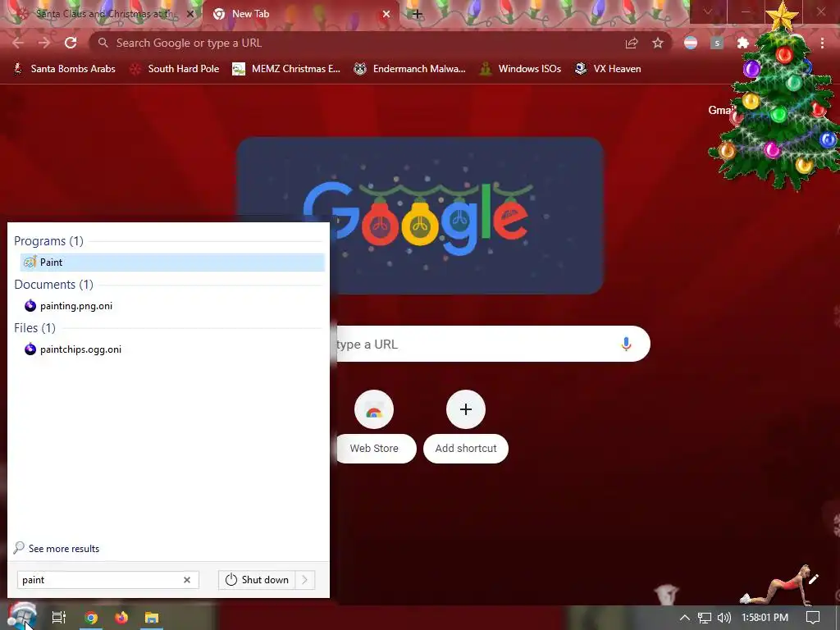
Task: Open the volume speaker tray icon
Action: tap(724, 618)
